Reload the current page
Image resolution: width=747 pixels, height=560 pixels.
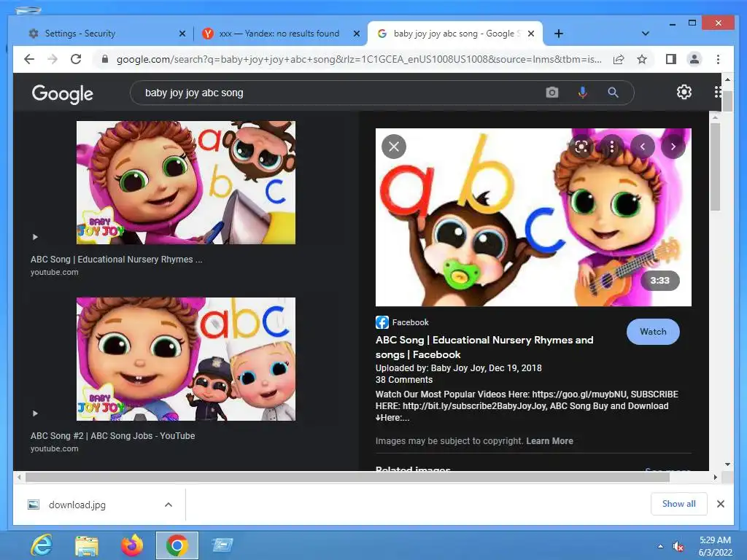pos(76,59)
